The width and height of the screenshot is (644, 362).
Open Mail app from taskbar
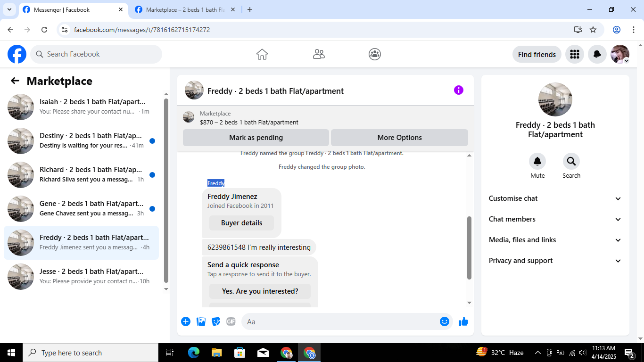(263, 353)
